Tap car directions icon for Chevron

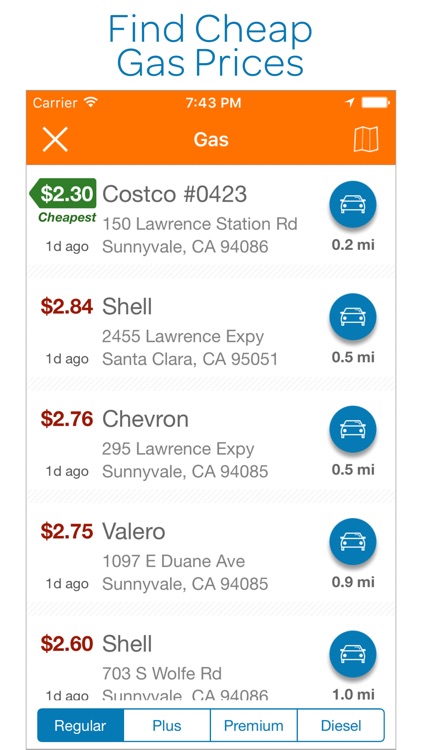pyautogui.click(x=353, y=430)
